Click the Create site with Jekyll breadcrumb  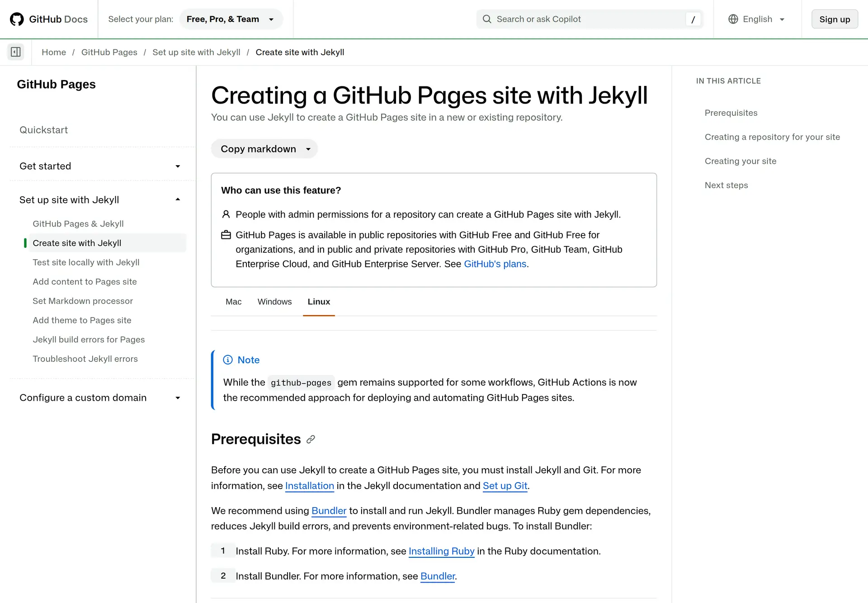(300, 52)
